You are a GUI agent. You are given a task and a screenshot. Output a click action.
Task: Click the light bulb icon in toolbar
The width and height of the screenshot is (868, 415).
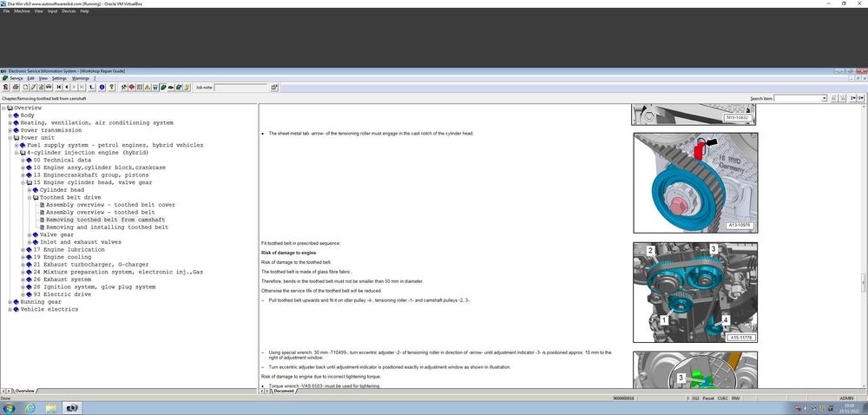click(x=187, y=87)
